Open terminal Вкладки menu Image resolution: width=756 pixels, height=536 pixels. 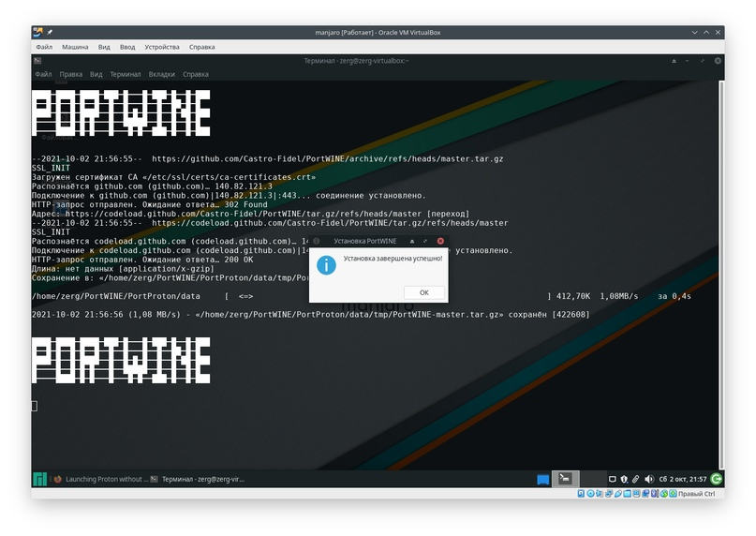coord(161,74)
